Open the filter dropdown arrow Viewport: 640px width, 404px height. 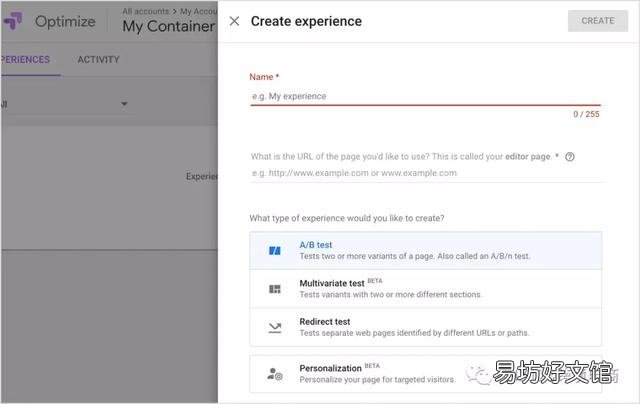tap(124, 104)
